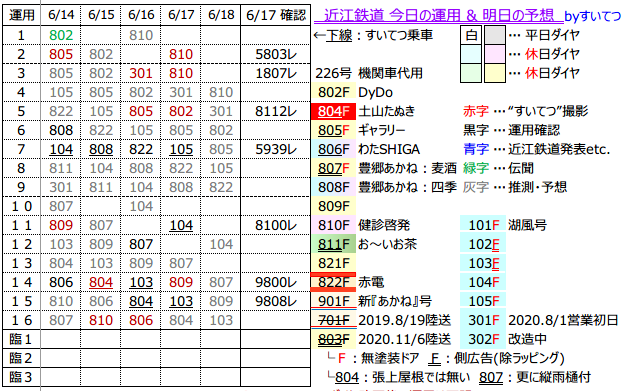
Task: Click the grey 平日ダイヤ legend box
Action: click(495, 35)
